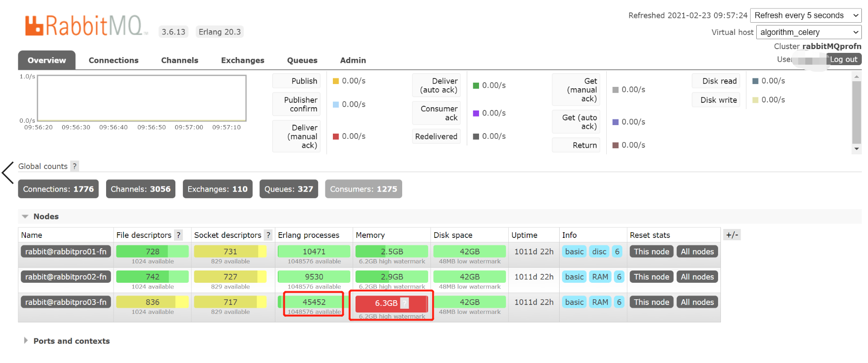
Task: Click the dark gray Redelivered swatch
Action: (476, 136)
